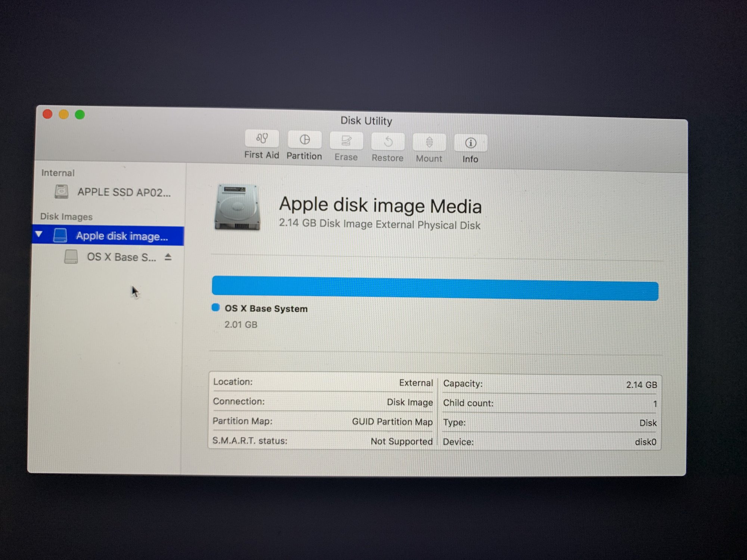Open the Info panel icon

tap(471, 143)
